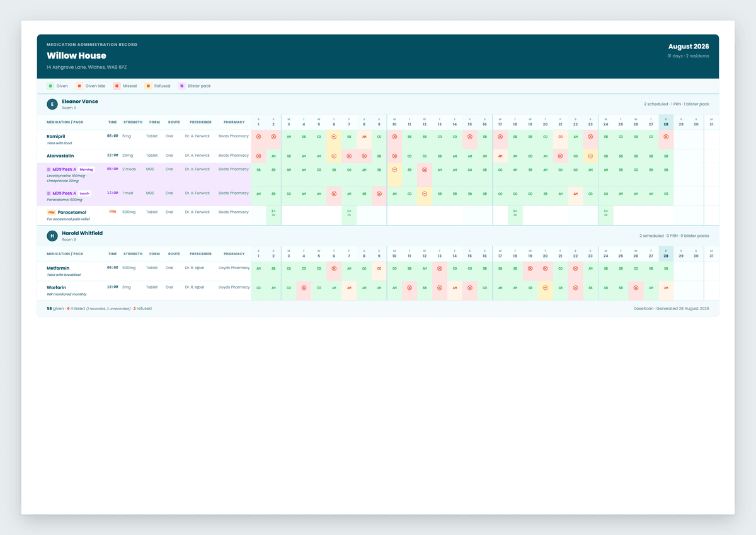Select the Atorvastatin medication name
This screenshot has height=535, width=756.
click(x=60, y=155)
